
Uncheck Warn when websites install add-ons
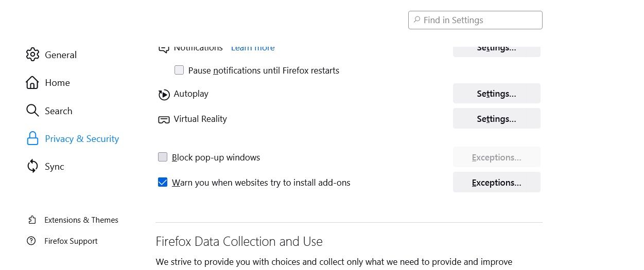163,182
